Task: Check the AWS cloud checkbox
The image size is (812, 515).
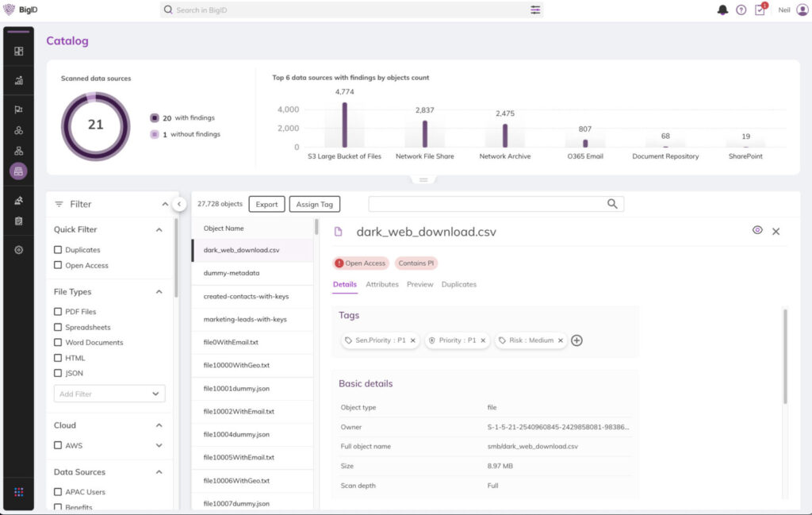Action: pyautogui.click(x=57, y=445)
